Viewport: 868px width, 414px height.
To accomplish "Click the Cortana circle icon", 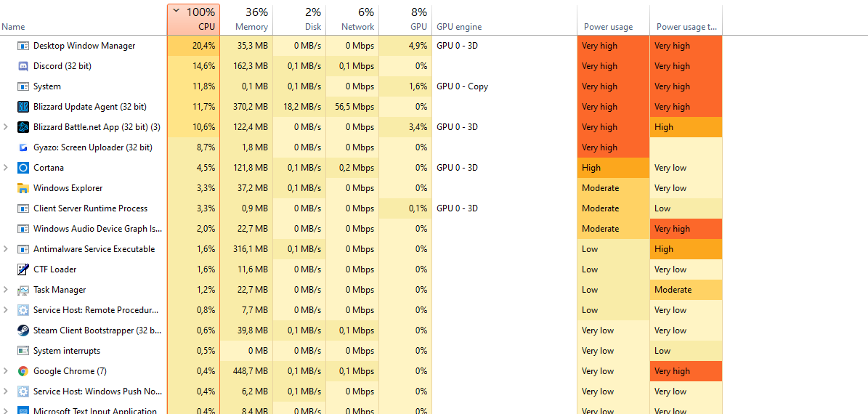I will [23, 168].
